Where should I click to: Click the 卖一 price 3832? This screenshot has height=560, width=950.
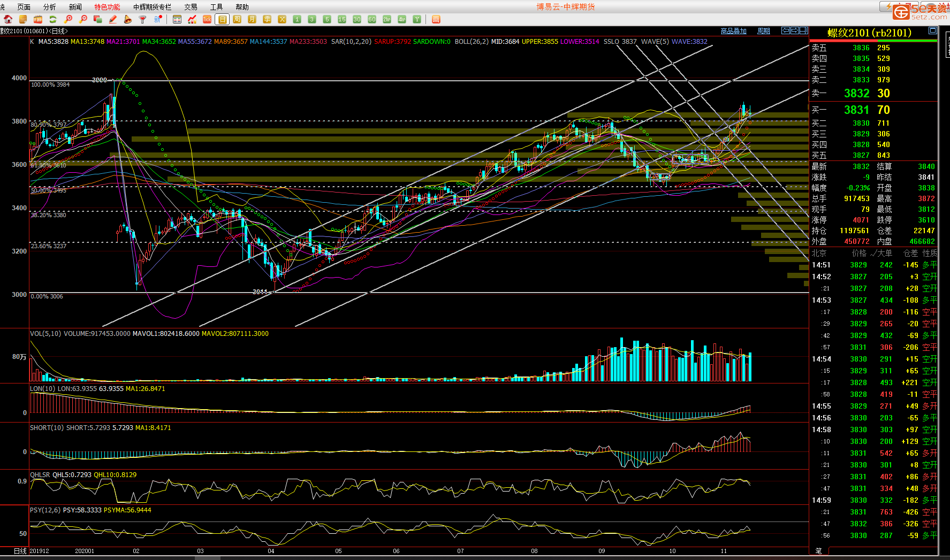857,93
